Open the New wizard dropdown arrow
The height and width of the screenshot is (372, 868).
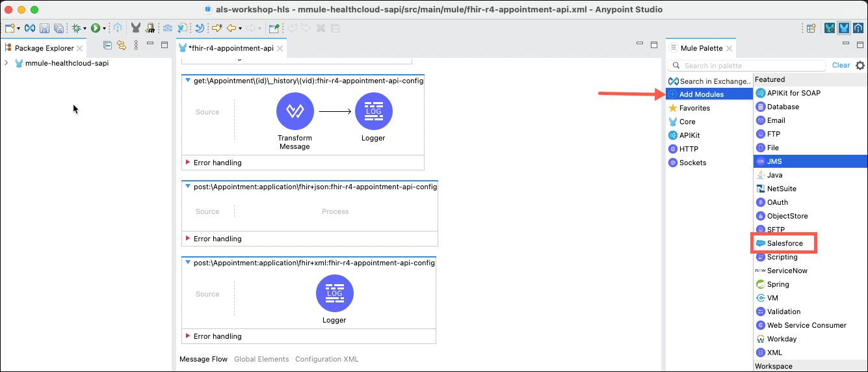(18, 29)
